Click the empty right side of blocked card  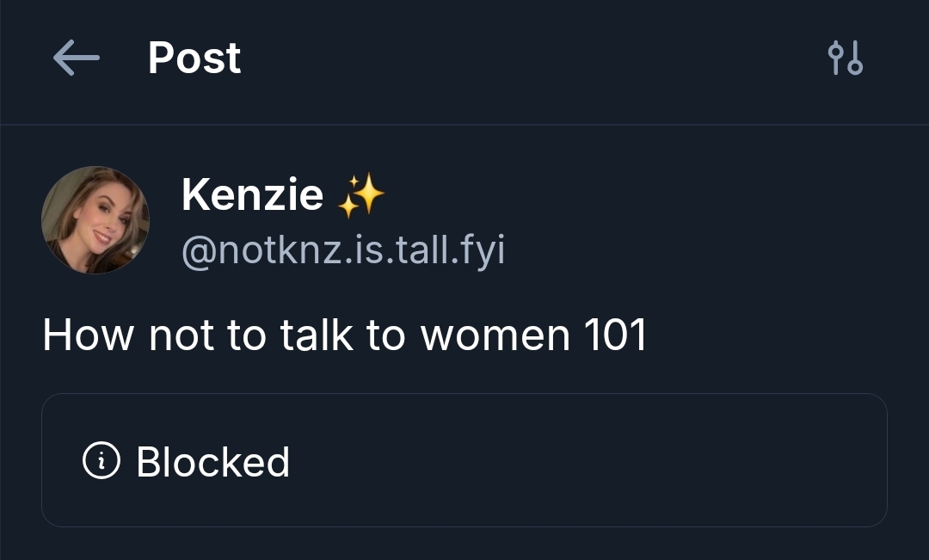pyautogui.click(x=688, y=461)
